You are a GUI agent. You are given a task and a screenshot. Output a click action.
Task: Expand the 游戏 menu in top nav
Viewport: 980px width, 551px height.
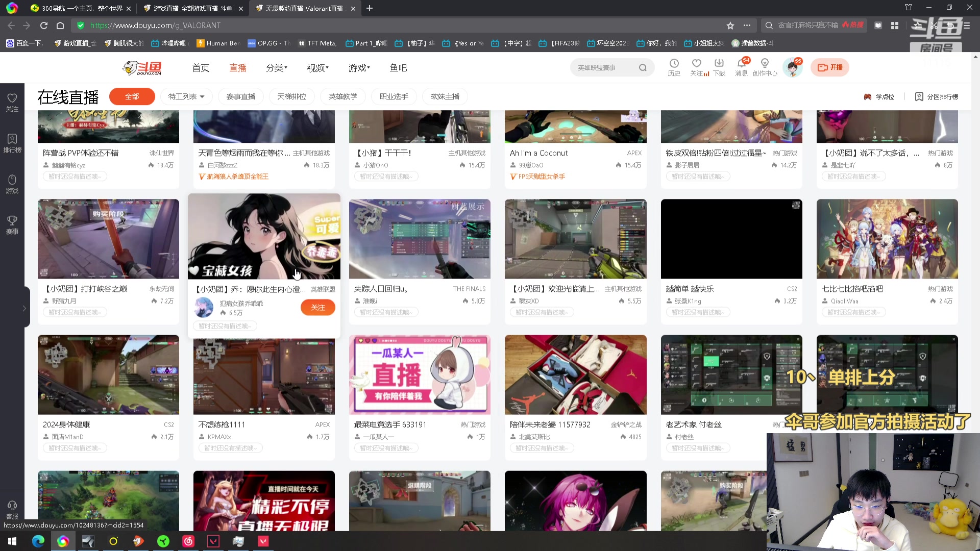pos(359,68)
